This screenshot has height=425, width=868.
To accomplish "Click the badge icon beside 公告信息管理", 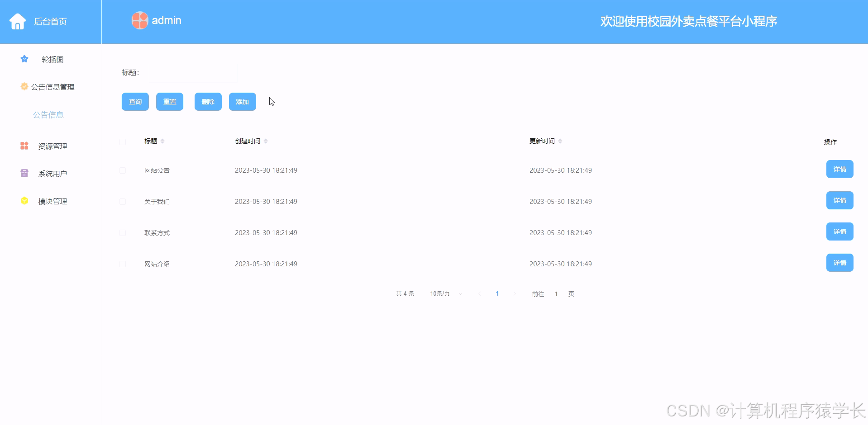I will point(24,86).
